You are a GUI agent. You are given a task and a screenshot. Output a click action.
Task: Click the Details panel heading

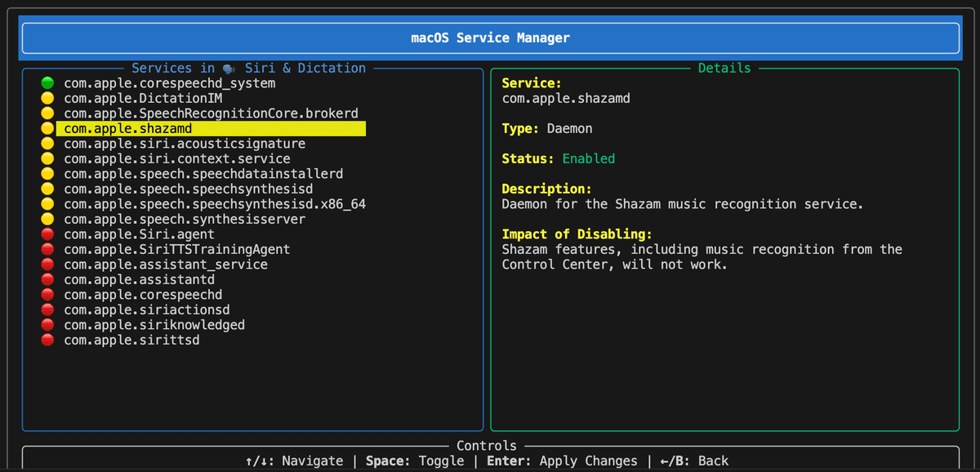click(724, 69)
